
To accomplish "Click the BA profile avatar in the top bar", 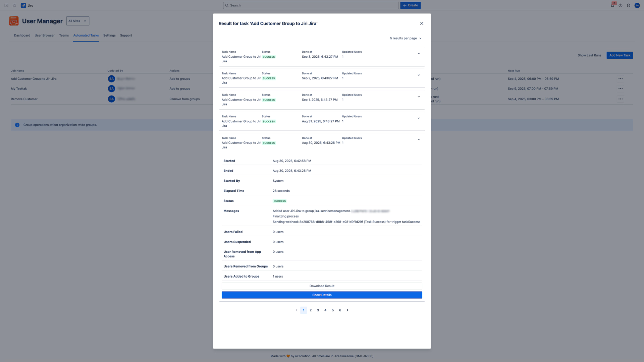I will (x=637, y=5).
